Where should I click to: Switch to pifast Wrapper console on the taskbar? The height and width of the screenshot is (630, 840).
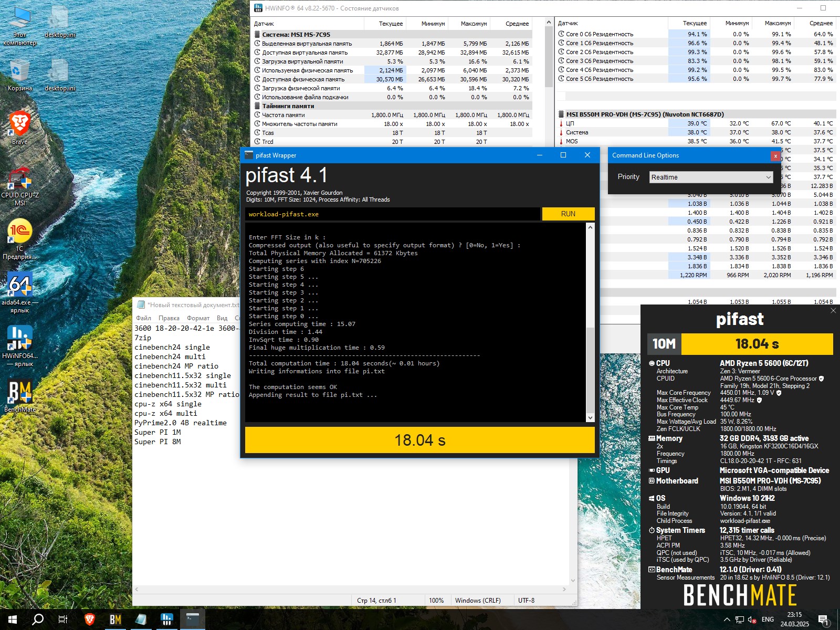point(192,619)
